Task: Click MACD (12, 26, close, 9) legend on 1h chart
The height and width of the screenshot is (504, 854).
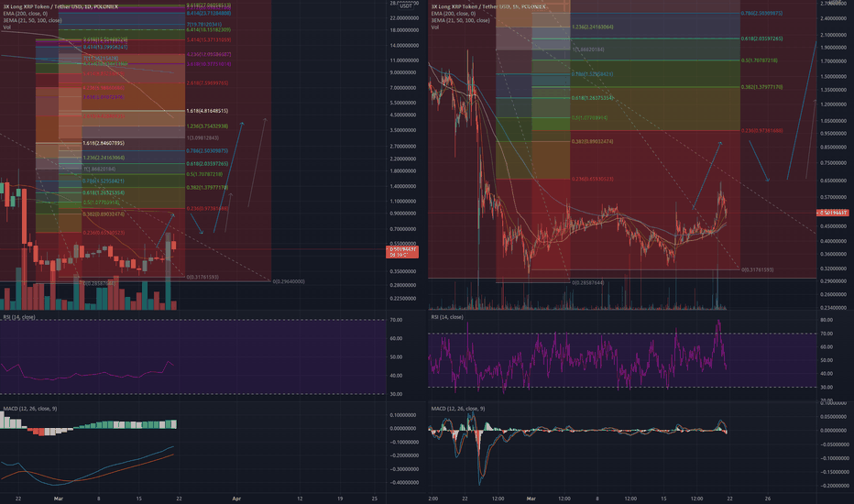Action: [458, 409]
